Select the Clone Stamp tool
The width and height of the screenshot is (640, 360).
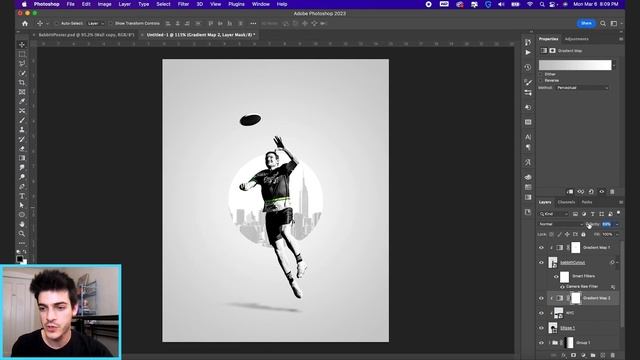pos(22,130)
